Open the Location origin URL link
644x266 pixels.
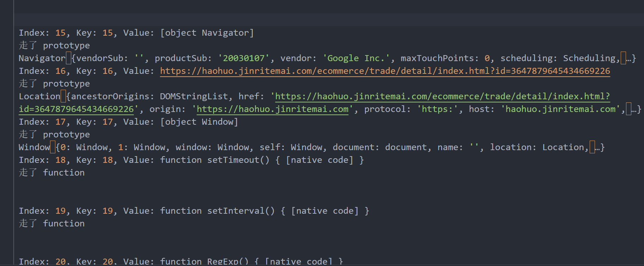[272, 109]
